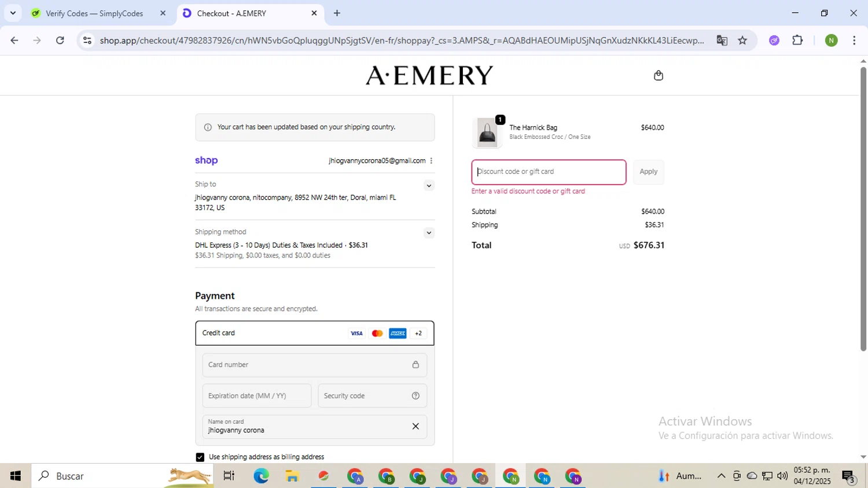Focus the discount code or gift card field

[x=549, y=172]
